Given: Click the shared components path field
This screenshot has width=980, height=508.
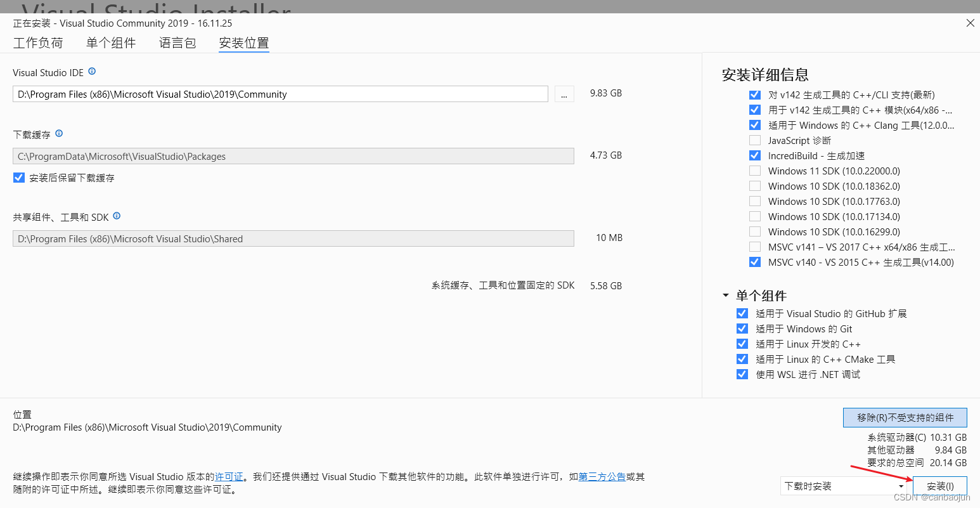Looking at the screenshot, I should point(293,238).
